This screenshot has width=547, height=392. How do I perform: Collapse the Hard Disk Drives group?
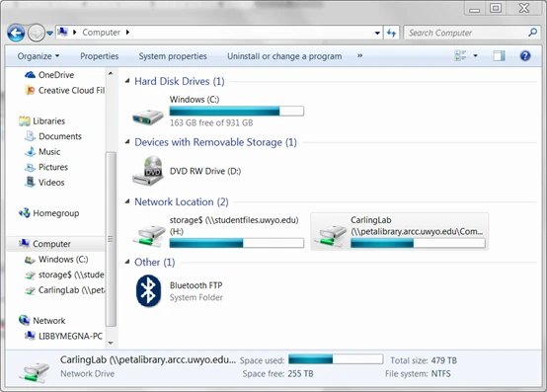coord(127,81)
